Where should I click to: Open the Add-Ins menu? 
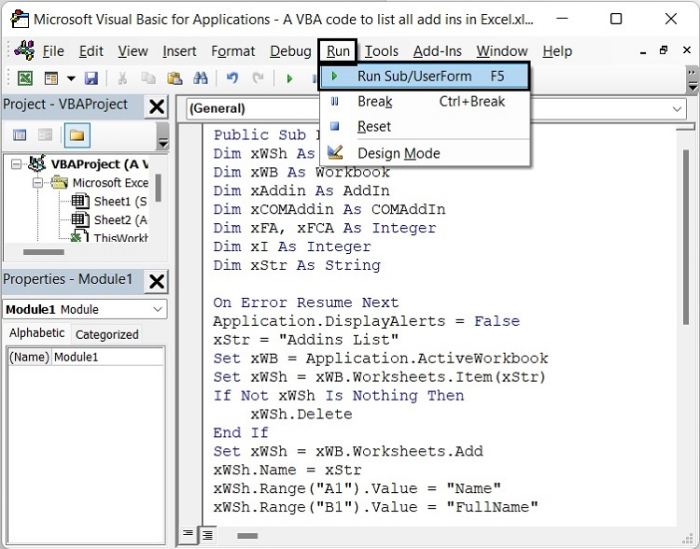coord(437,51)
